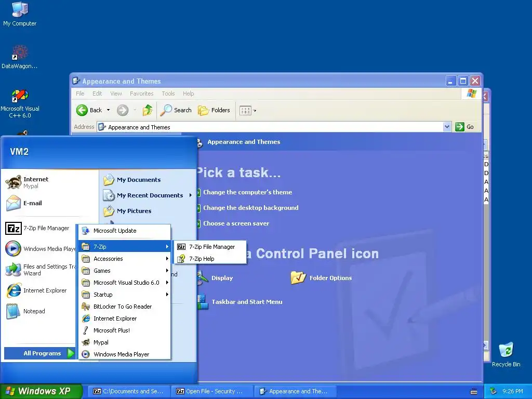Switch to C:\Documents and Se... taskbar button
Viewport: 532px width, 399px height.
tap(129, 391)
